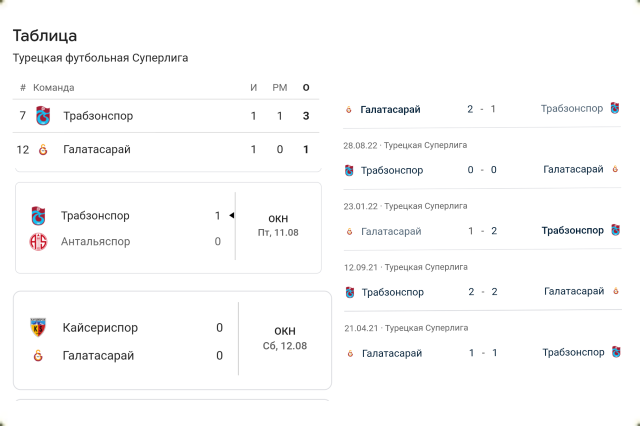Click Kayserispor crest in match card
Screen dimensions: 640x426
pyautogui.click(x=40, y=328)
